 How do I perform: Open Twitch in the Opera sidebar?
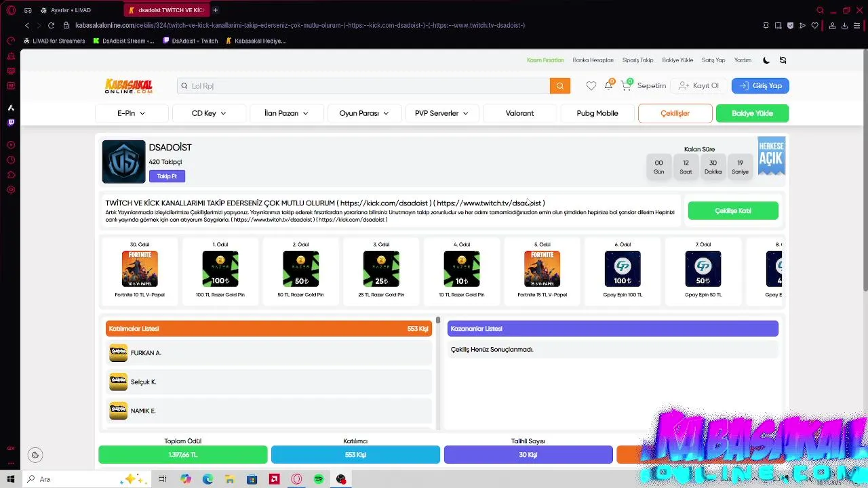pyautogui.click(x=11, y=123)
